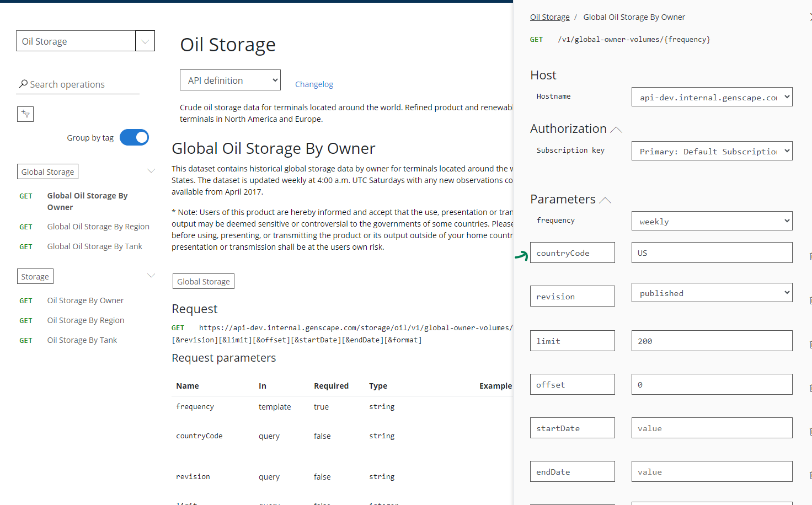
Task: Open the Oil Storage API selector dropdown
Action: tap(145, 41)
